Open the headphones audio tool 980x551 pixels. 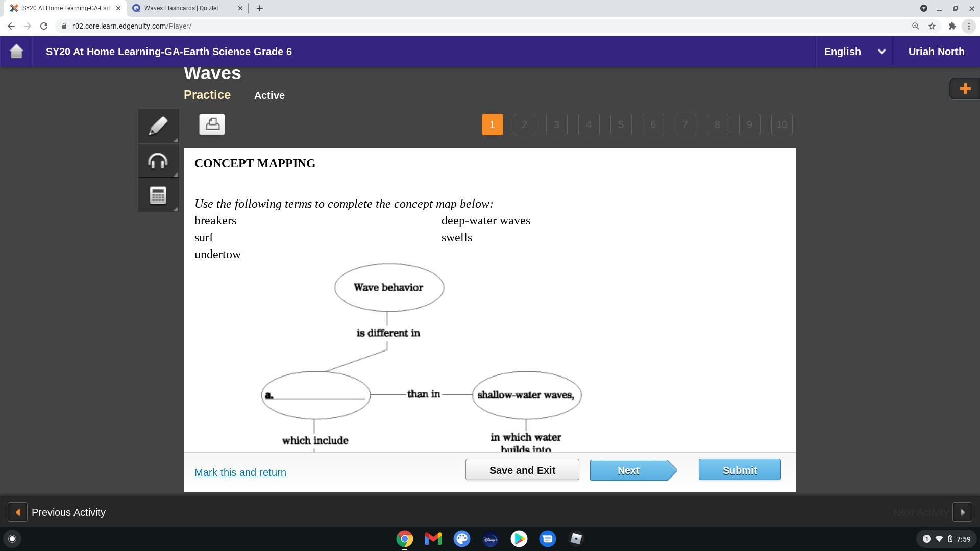[158, 161]
